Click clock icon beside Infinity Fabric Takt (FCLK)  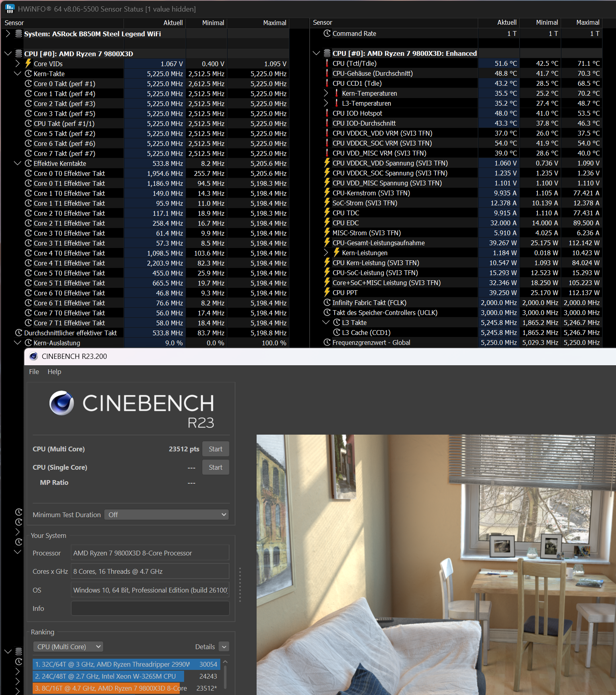click(x=327, y=302)
